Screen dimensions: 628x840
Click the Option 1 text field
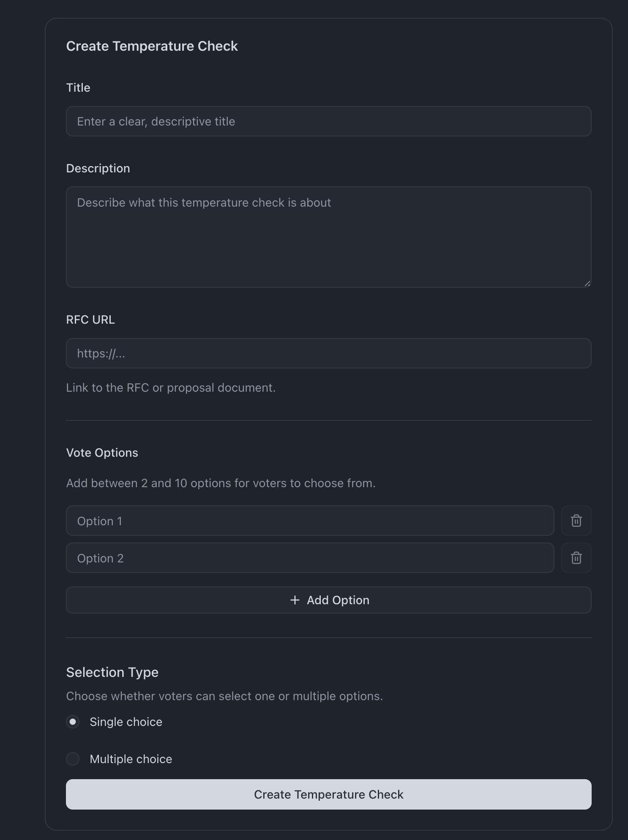[310, 521]
